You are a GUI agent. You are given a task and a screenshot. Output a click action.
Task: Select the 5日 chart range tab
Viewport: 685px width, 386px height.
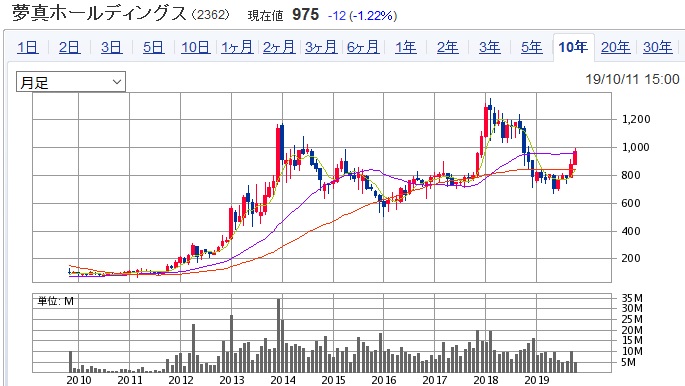(153, 47)
